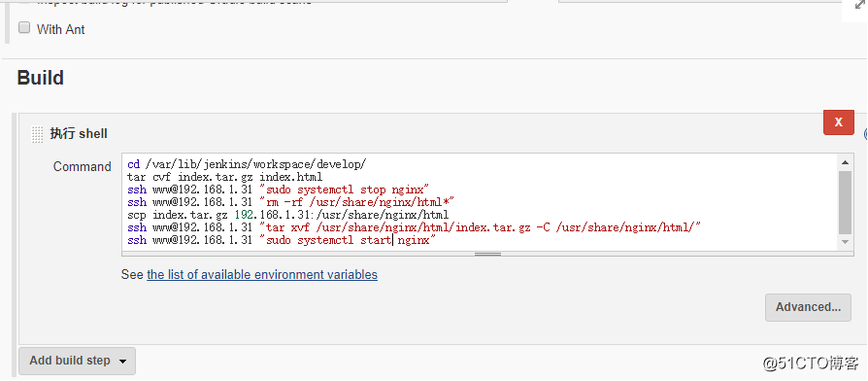Image resolution: width=868 pixels, height=381 pixels.
Task: Enable the With Ant checkbox
Action: click(24, 27)
